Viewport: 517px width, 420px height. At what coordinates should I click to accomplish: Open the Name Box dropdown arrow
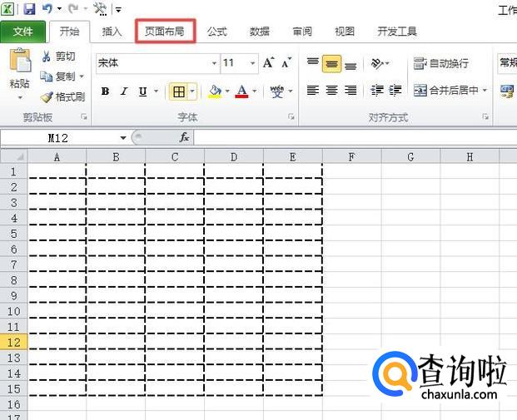coord(123,138)
